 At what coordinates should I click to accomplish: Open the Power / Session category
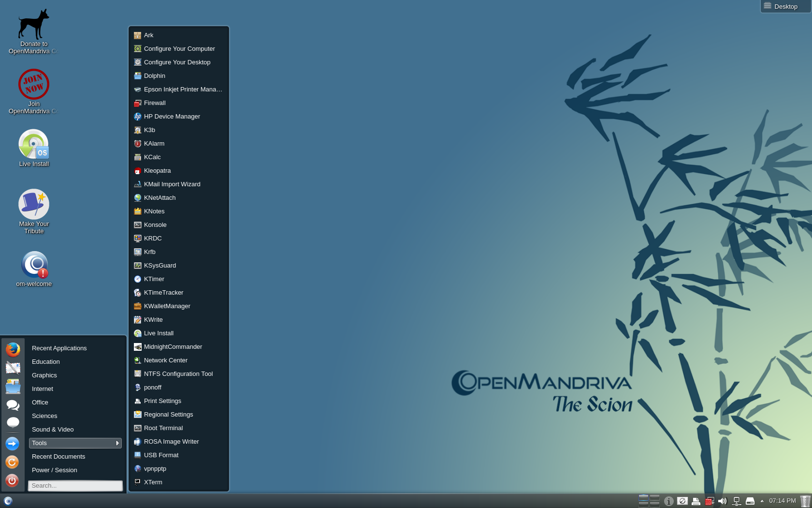(75, 470)
